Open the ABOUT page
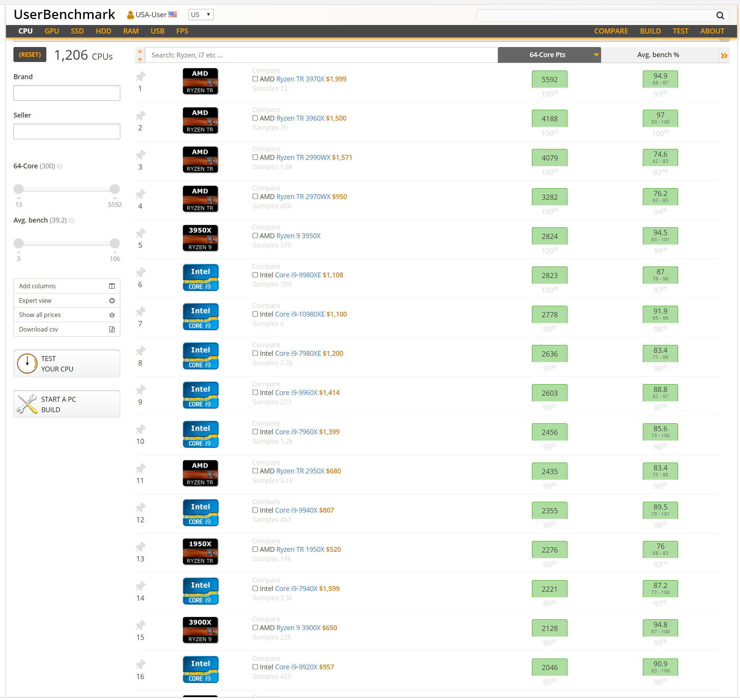The image size is (740, 700). click(712, 31)
